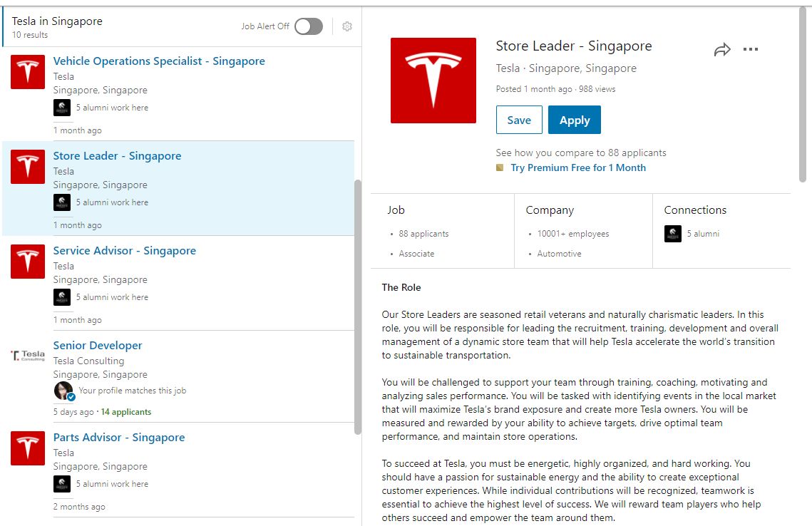Click '2 months ago' under Parts Advisor
Image resolution: width=812 pixels, height=526 pixels.
(x=79, y=507)
